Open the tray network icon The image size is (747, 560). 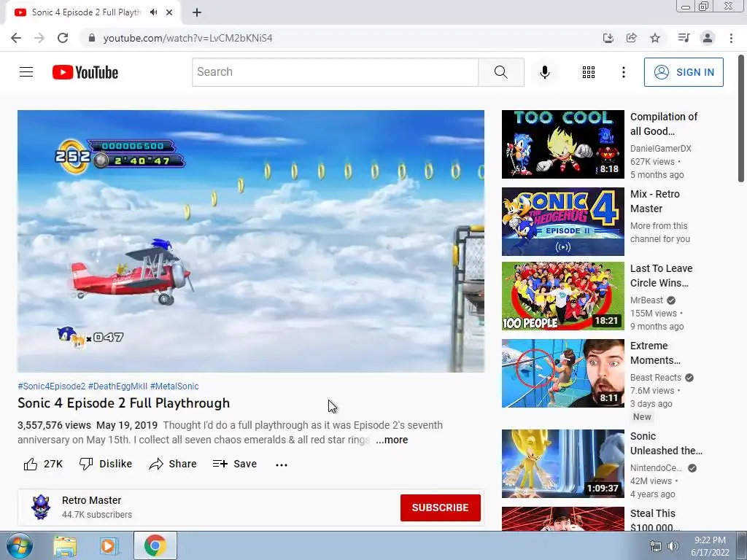[x=656, y=546]
